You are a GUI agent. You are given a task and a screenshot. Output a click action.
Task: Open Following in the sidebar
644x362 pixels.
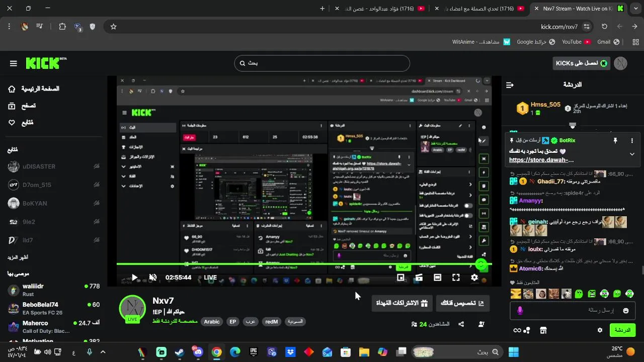tap(21, 123)
